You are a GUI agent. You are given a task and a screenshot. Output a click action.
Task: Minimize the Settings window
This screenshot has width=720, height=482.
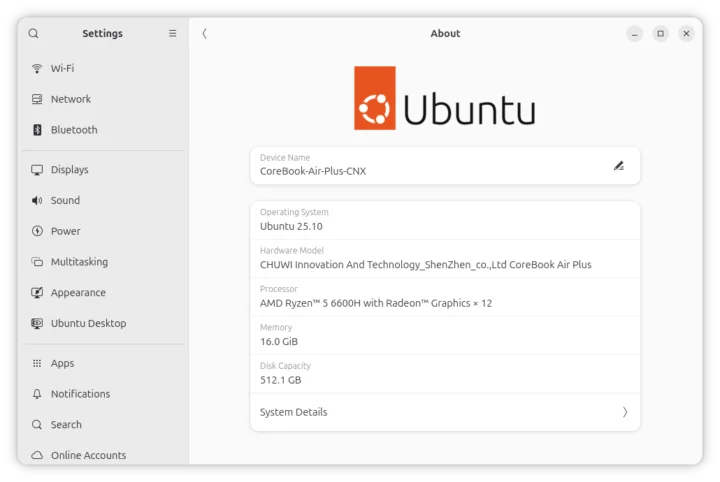coord(635,34)
